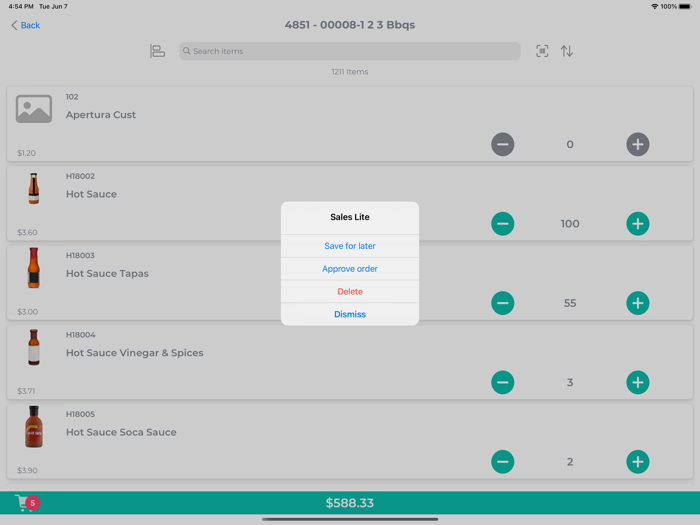Click the item code H18005
The height and width of the screenshot is (525, 700).
coord(80,414)
